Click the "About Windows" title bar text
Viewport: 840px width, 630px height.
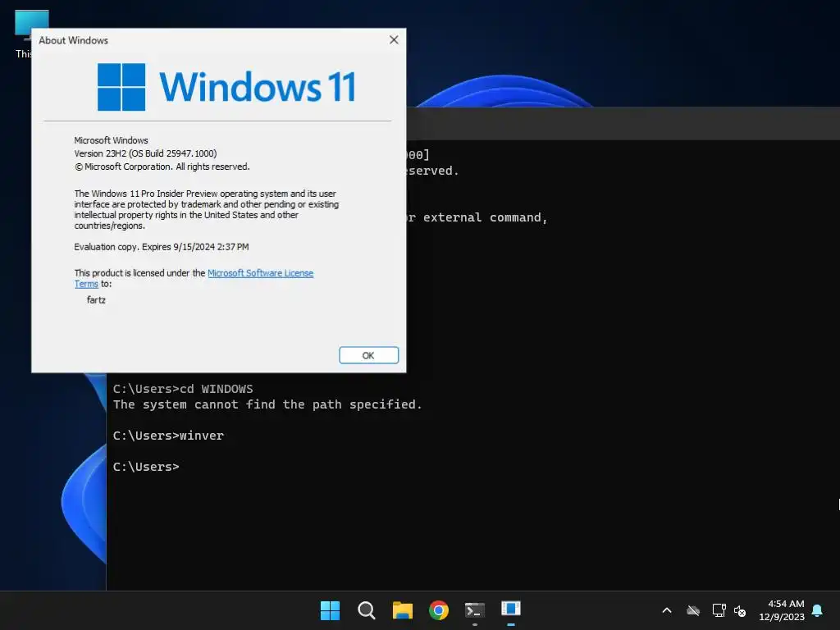73,40
